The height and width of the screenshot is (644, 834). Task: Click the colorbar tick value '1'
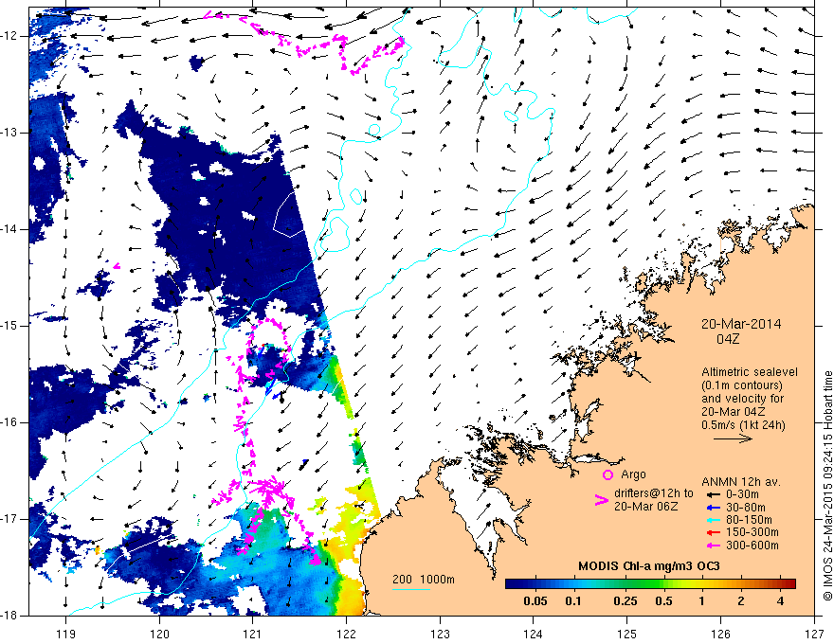(701, 601)
